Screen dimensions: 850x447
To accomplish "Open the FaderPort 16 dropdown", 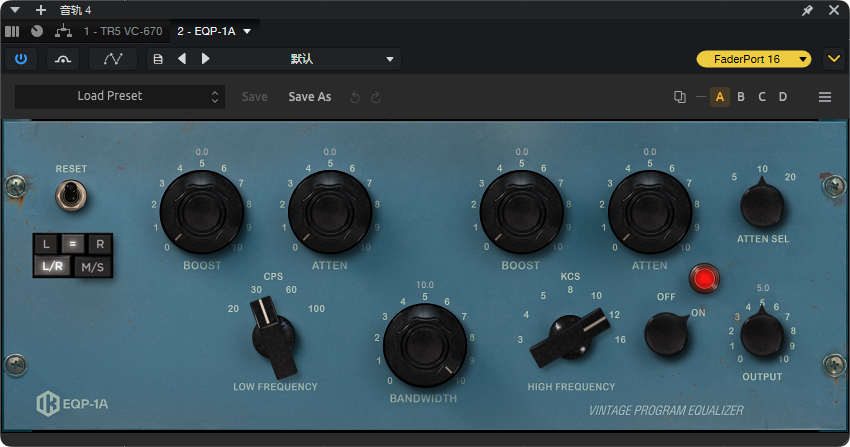I will point(754,59).
